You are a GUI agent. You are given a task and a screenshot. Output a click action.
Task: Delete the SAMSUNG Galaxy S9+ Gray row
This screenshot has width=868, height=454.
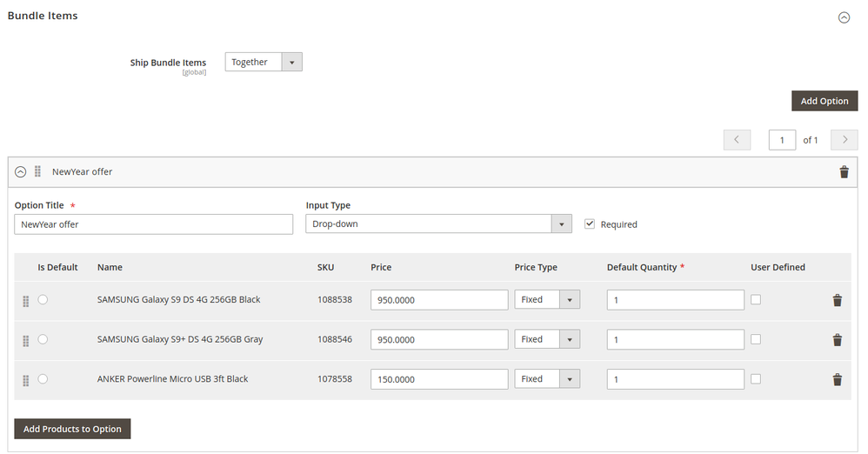(837, 340)
